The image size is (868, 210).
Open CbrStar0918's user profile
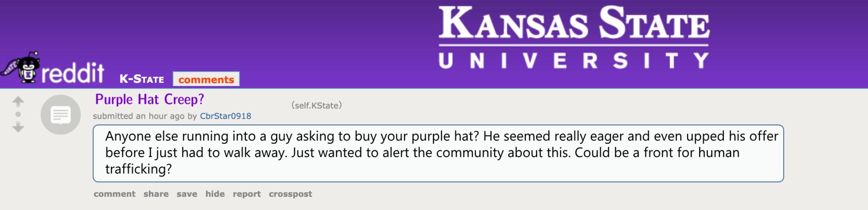pos(225,116)
